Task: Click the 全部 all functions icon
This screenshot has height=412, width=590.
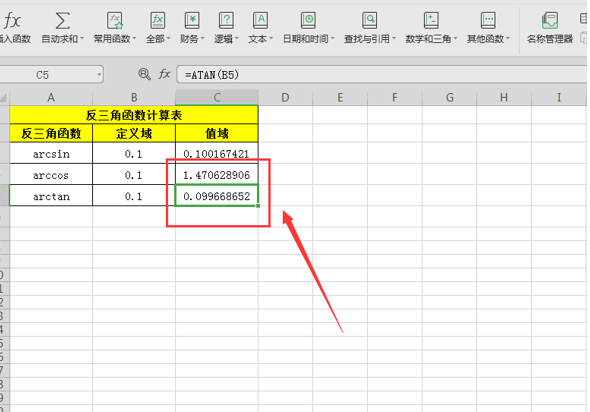Action: (x=157, y=20)
